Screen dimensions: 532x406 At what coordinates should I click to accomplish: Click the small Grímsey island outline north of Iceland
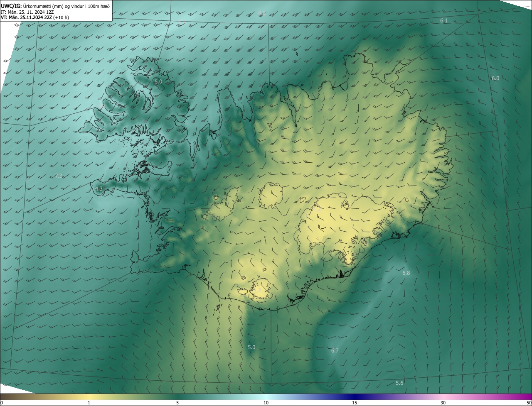pos(298,53)
